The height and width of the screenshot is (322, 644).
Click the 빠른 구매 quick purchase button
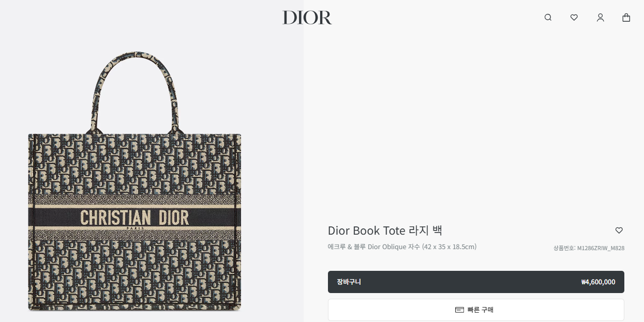[476, 310]
